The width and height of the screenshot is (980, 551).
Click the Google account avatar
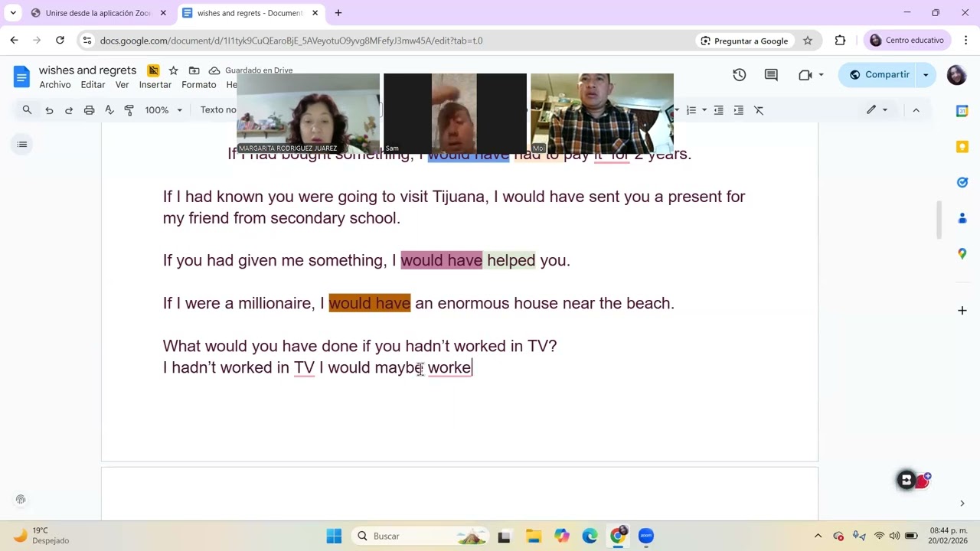pos(956,74)
